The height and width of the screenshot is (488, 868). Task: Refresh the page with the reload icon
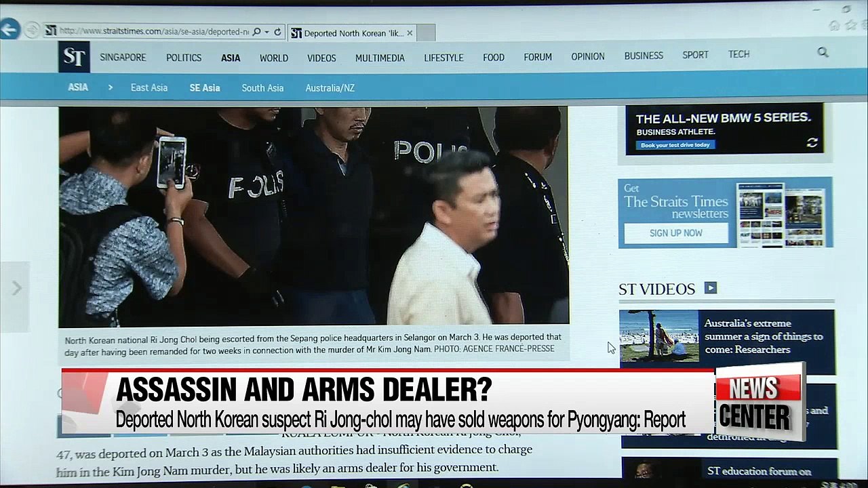pyautogui.click(x=277, y=32)
